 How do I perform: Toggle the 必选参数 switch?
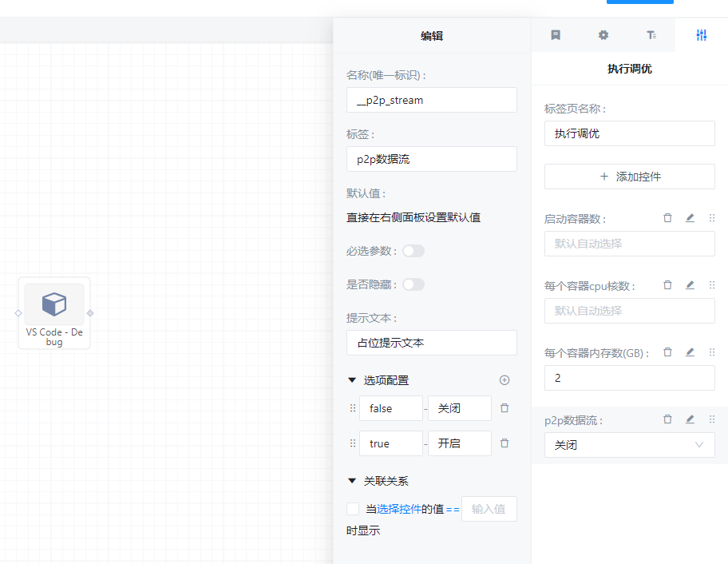(x=413, y=251)
